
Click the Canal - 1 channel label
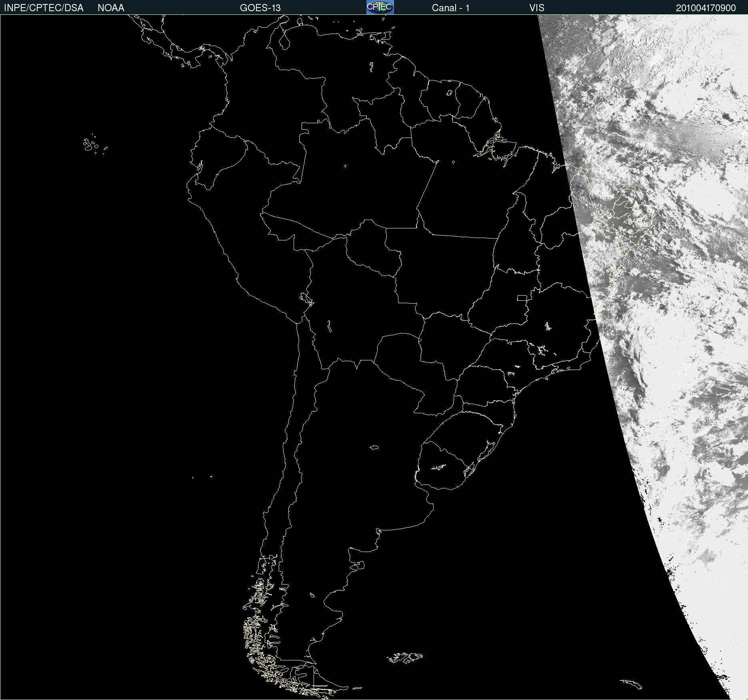pos(450,8)
